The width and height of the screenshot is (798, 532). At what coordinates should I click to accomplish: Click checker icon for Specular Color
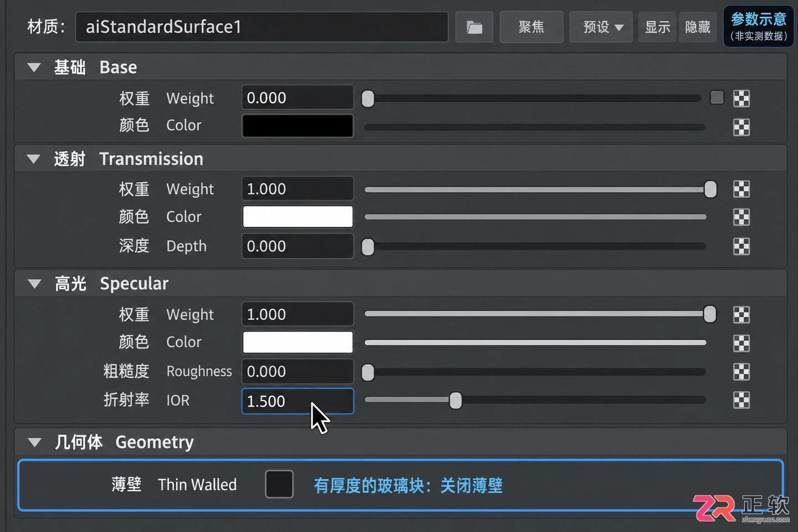(x=741, y=343)
